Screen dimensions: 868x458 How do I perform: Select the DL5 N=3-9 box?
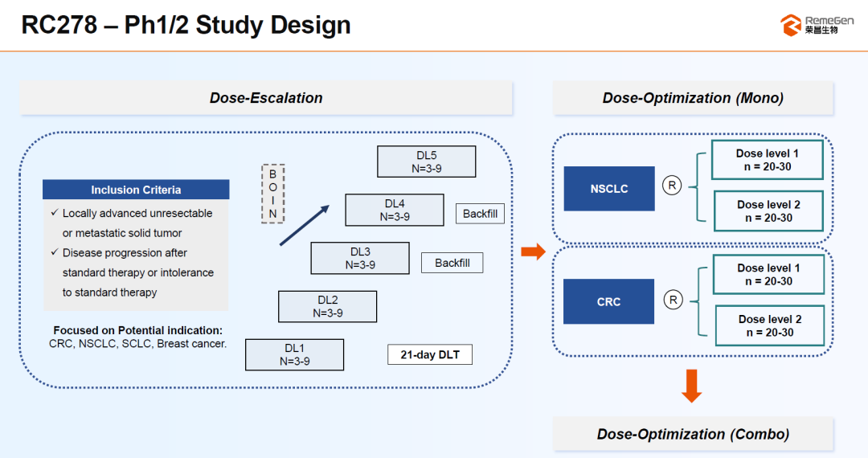[426, 162]
